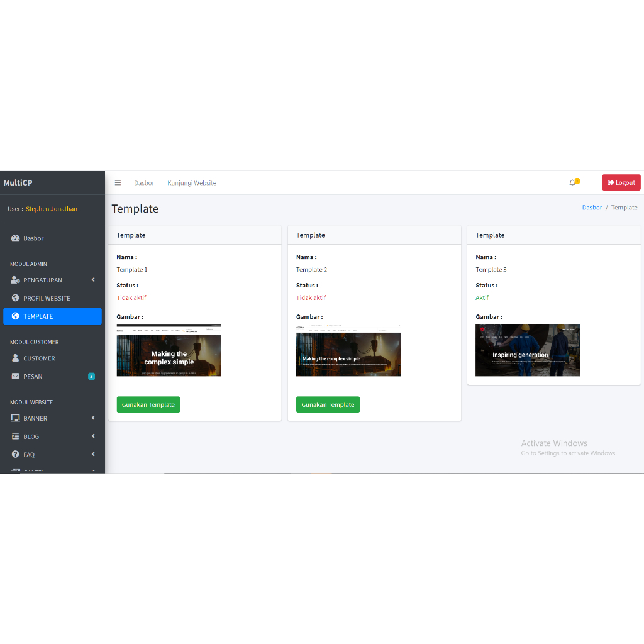Select Kunjungi Website in the navbar
The height and width of the screenshot is (644, 644).
click(x=191, y=182)
